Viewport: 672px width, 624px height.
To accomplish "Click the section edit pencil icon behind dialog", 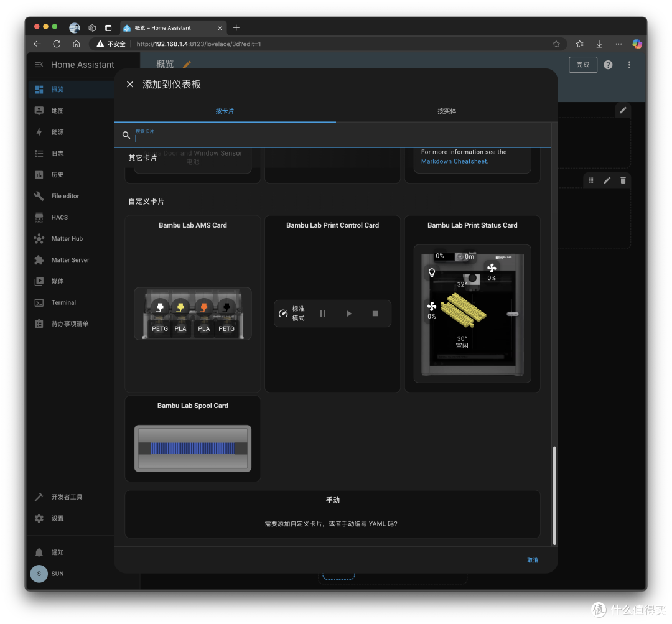I will pyautogui.click(x=623, y=110).
